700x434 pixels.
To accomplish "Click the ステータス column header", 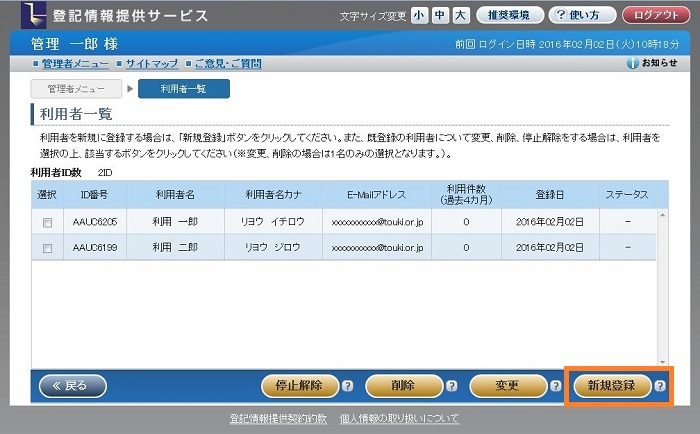I will click(x=627, y=195).
